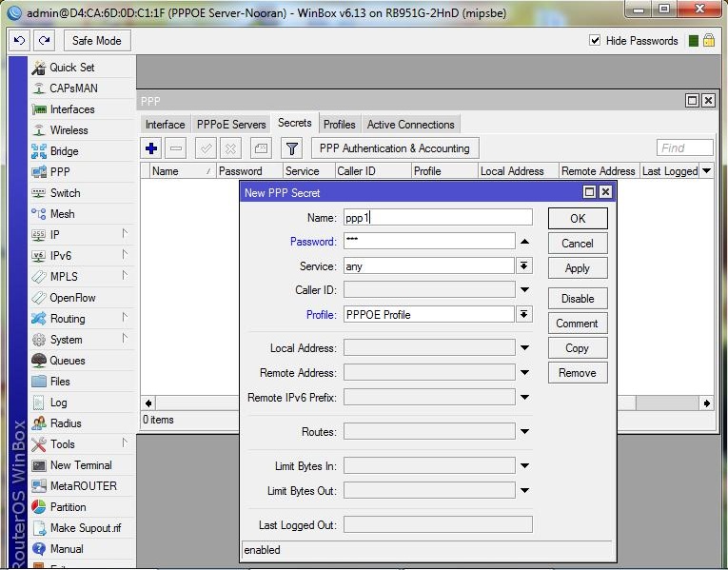Click Comment button in the dialog

(578, 323)
